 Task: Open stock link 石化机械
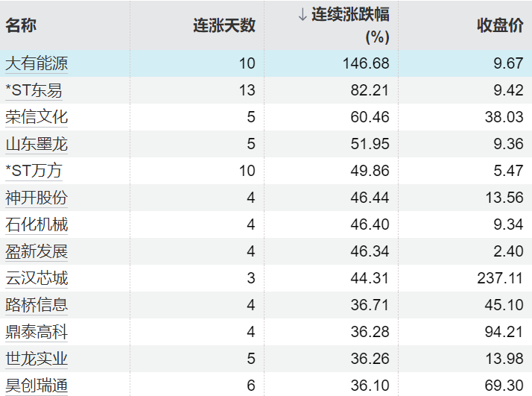tap(37, 224)
